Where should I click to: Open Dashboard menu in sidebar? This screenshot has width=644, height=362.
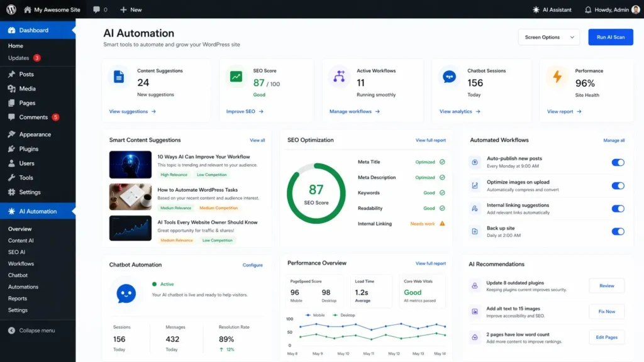[38, 30]
